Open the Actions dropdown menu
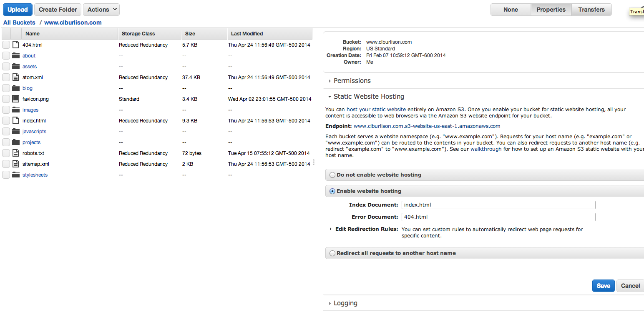This screenshot has height=312, width=644. tap(101, 10)
